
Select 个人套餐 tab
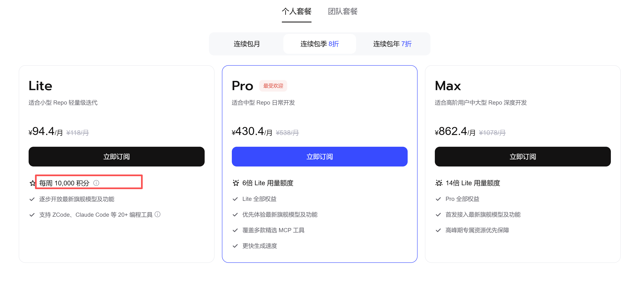[296, 11]
